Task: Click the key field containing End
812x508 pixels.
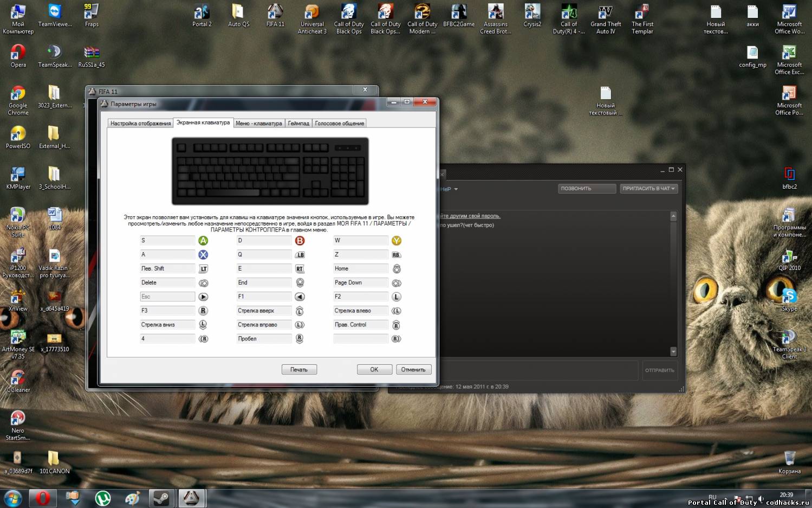Action: click(264, 283)
